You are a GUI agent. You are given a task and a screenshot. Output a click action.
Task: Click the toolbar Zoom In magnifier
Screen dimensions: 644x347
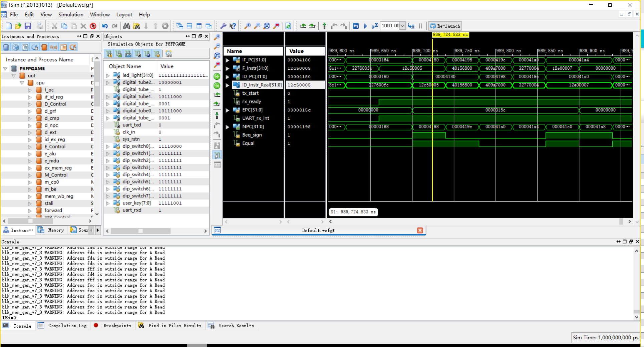[247, 26]
